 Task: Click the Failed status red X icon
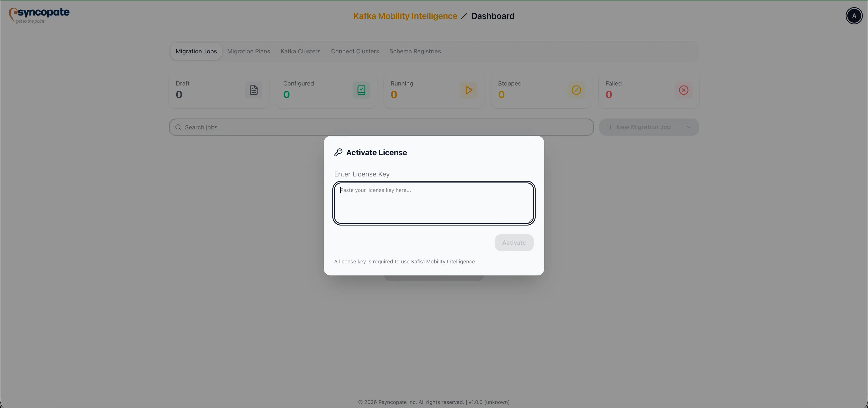coord(684,90)
